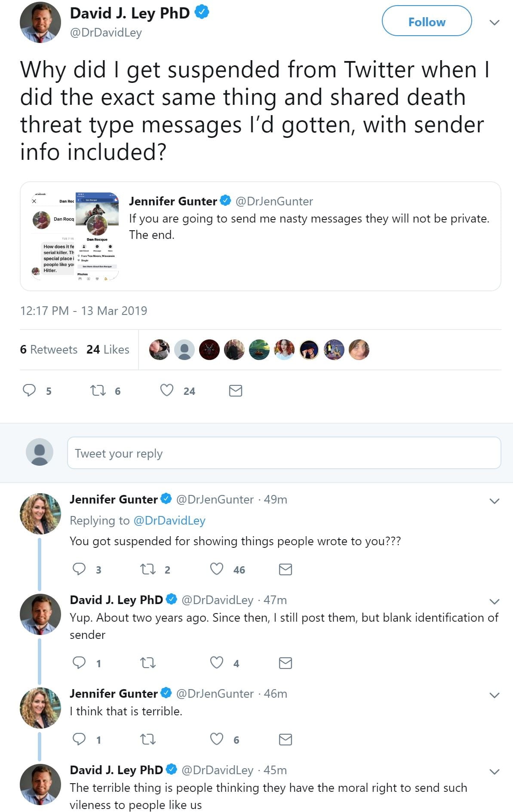This screenshot has width=513, height=812.
Task: Like David Ley's 47m reply
Action: (217, 663)
